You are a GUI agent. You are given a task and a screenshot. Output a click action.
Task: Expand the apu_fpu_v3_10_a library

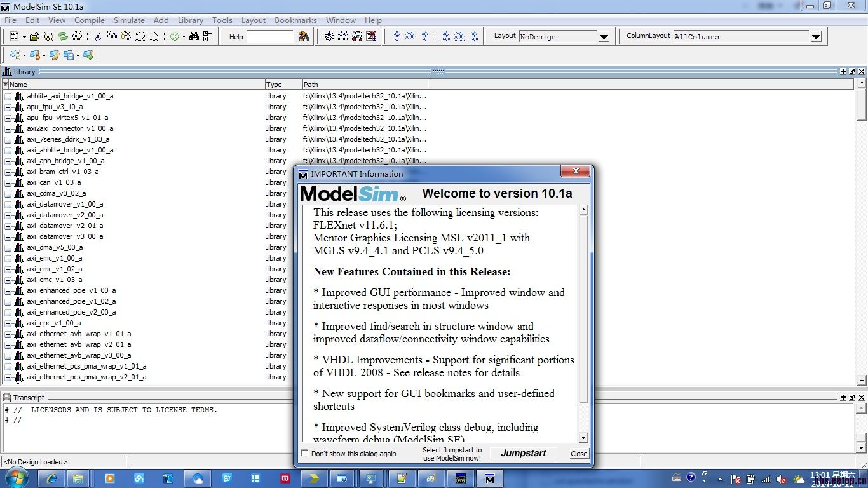pos(8,107)
